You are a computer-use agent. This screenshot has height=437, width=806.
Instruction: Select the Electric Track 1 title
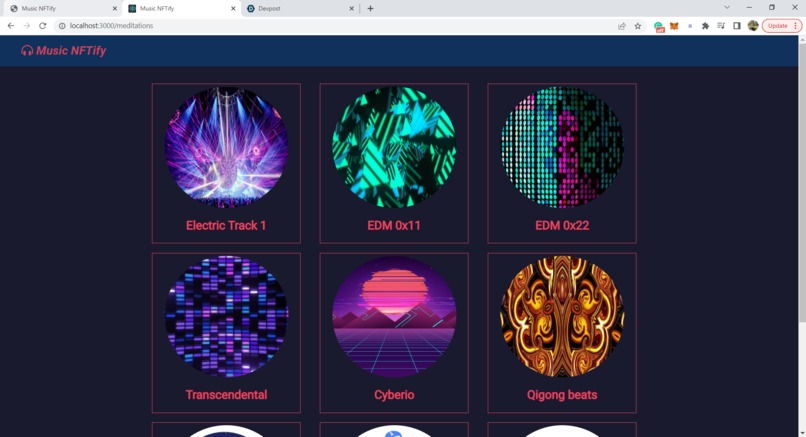[226, 225]
